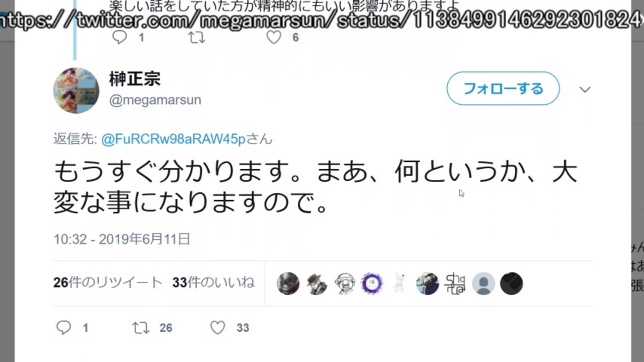View the 26件のリツイート list

pyautogui.click(x=108, y=283)
